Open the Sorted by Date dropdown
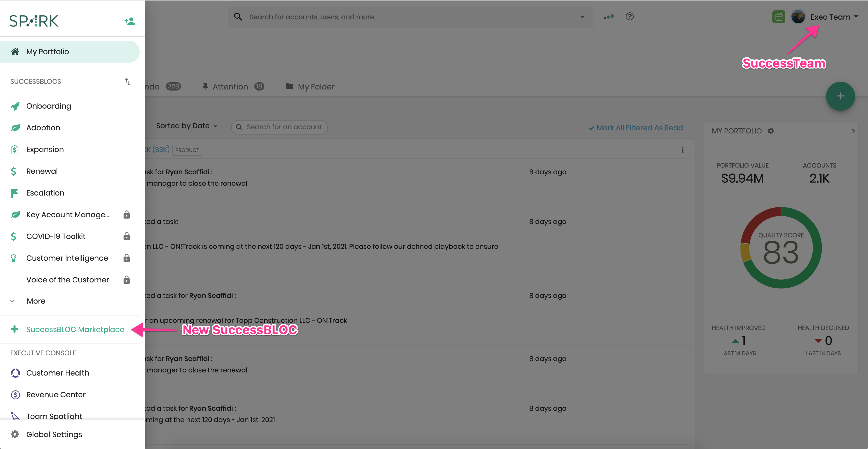This screenshot has height=449, width=868. coord(187,126)
